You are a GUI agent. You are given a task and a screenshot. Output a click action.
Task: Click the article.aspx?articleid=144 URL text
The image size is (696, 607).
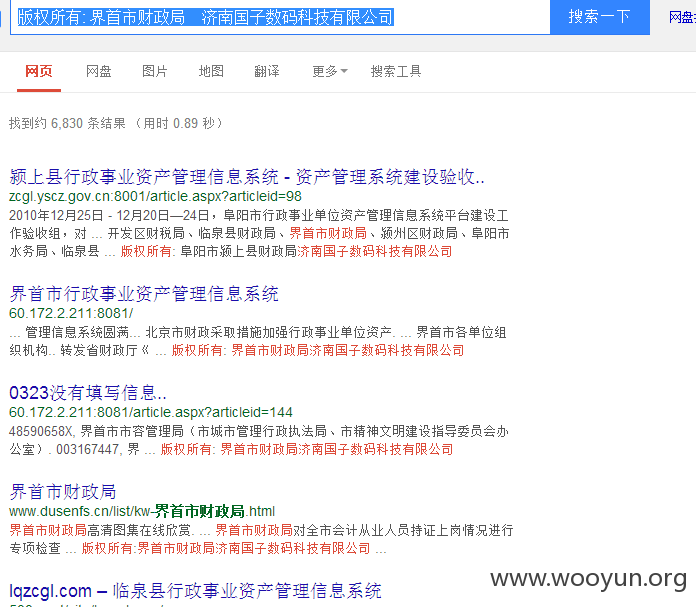tap(151, 413)
